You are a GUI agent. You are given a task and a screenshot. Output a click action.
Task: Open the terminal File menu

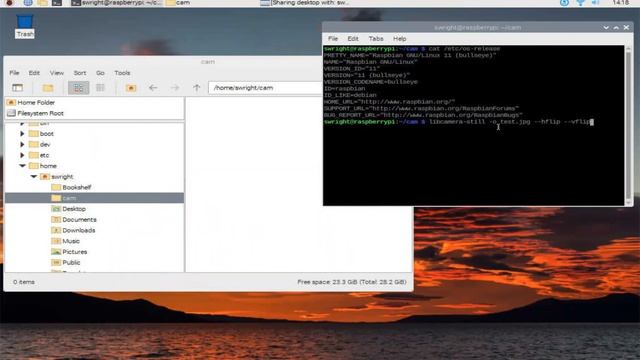coord(333,38)
